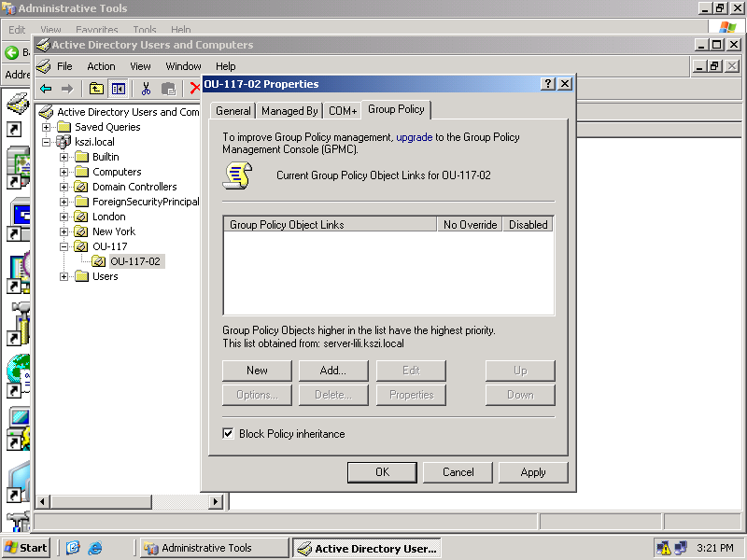Click the red Delete X toolbar icon
This screenshot has width=747, height=560.
[x=195, y=89]
